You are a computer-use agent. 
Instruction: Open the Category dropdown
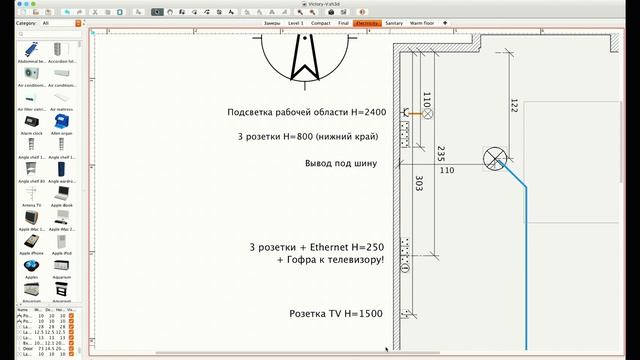point(61,23)
